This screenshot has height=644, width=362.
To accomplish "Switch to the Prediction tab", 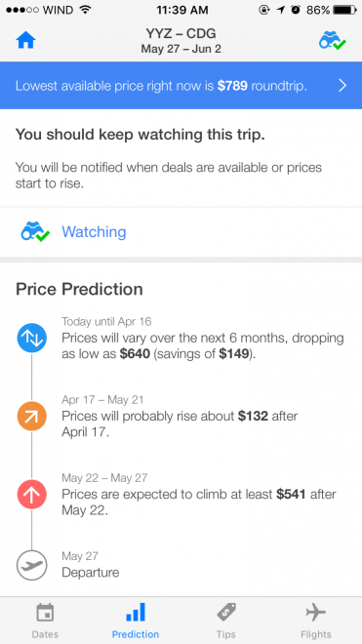I will (x=136, y=621).
